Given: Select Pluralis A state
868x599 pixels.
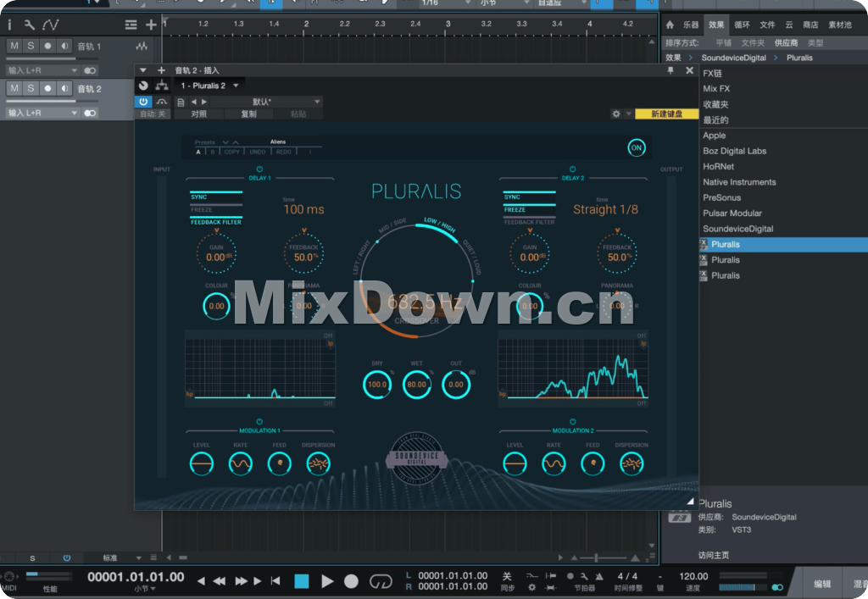Looking at the screenshot, I should pos(198,152).
